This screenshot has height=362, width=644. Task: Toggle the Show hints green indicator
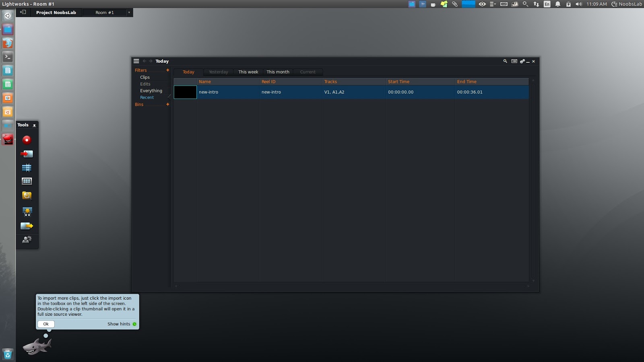click(x=134, y=324)
